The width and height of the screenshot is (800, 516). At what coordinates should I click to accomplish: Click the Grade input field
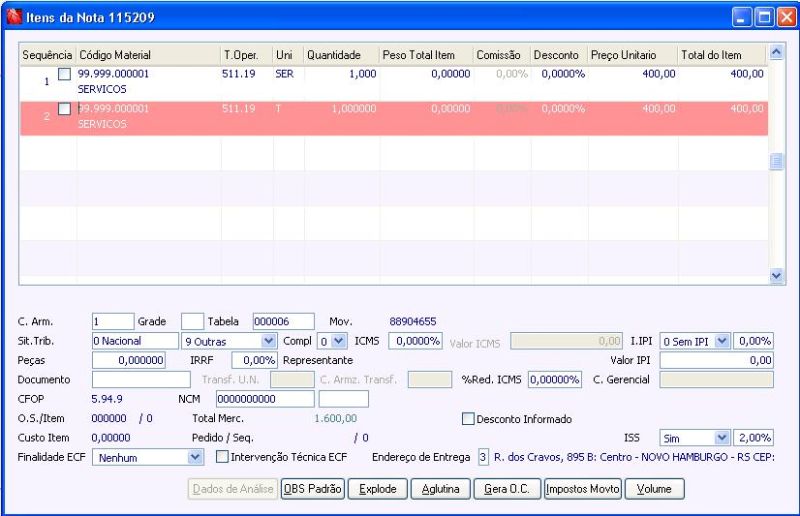pyautogui.click(x=192, y=322)
